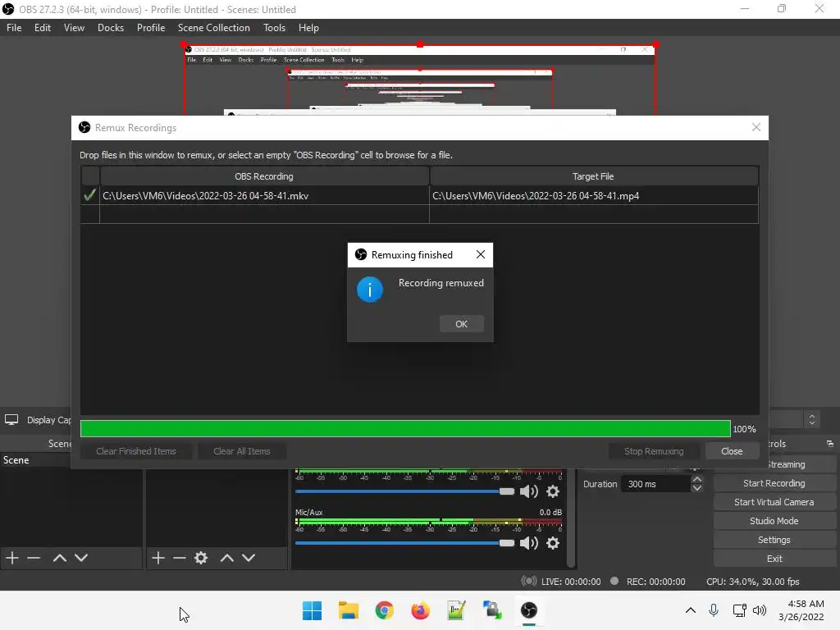Viewport: 840px width, 630px height.
Task: Click the Duration 300 ms field
Action: click(656, 484)
